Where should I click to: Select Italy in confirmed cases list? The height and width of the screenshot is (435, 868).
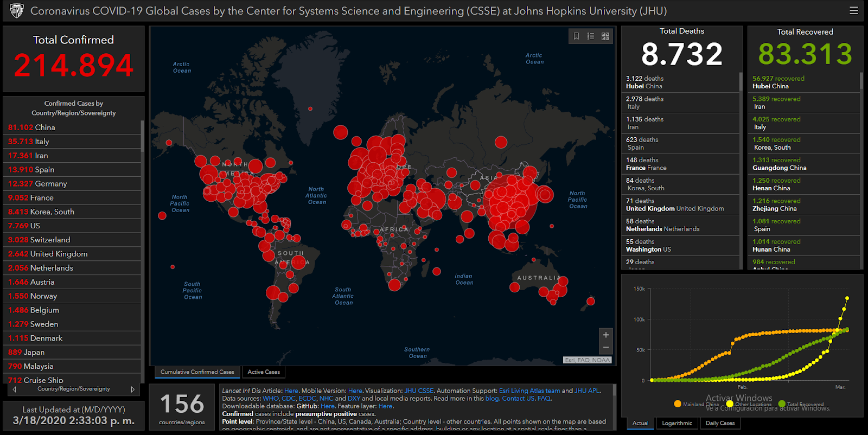[42, 142]
